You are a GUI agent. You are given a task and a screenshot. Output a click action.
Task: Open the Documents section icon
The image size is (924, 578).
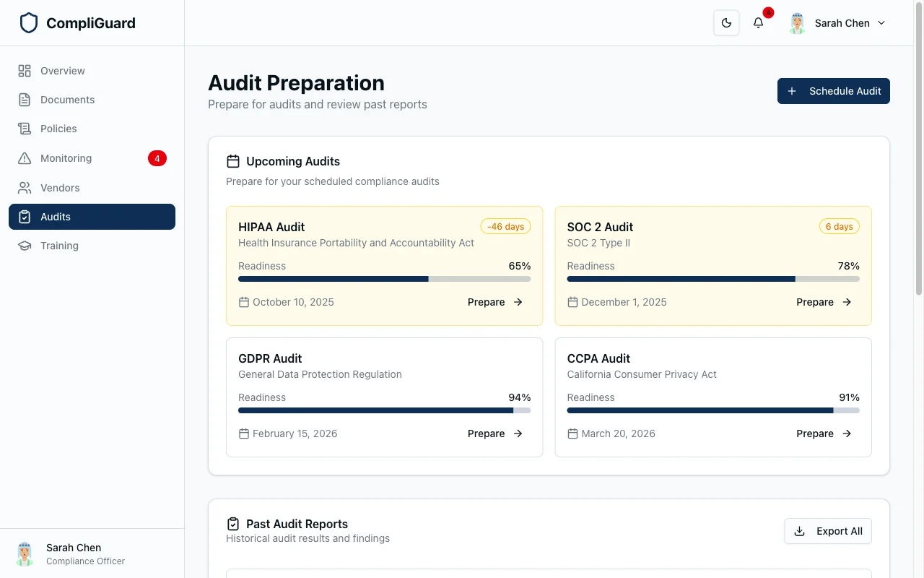(x=24, y=99)
